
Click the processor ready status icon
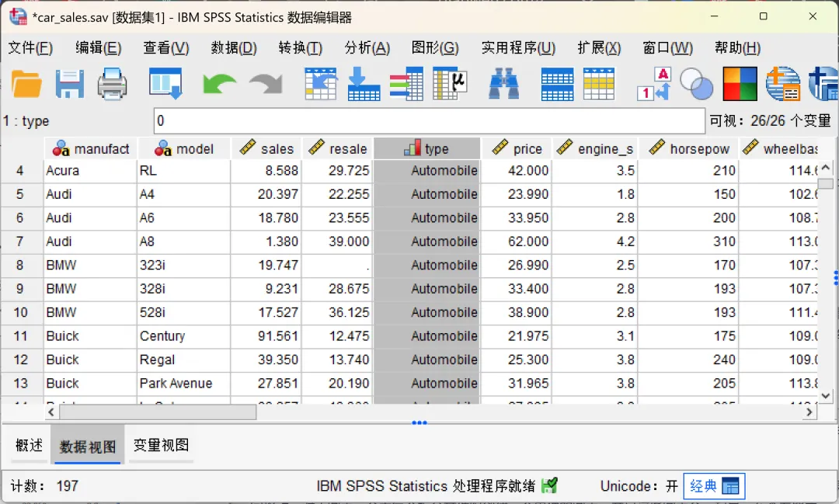(x=549, y=485)
